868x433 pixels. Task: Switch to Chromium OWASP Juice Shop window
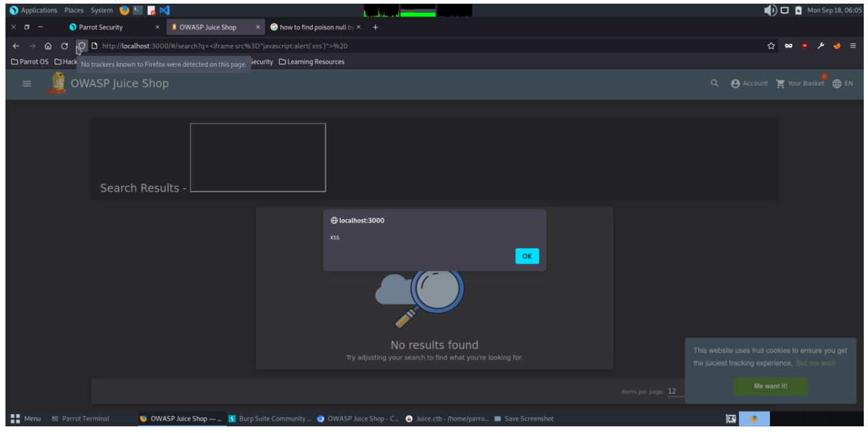pyautogui.click(x=358, y=418)
